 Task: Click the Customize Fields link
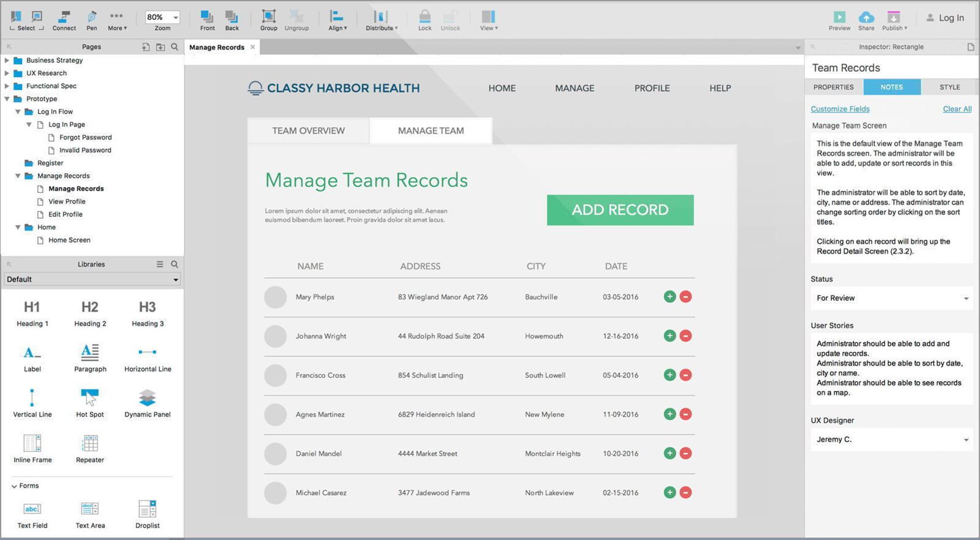(x=840, y=109)
